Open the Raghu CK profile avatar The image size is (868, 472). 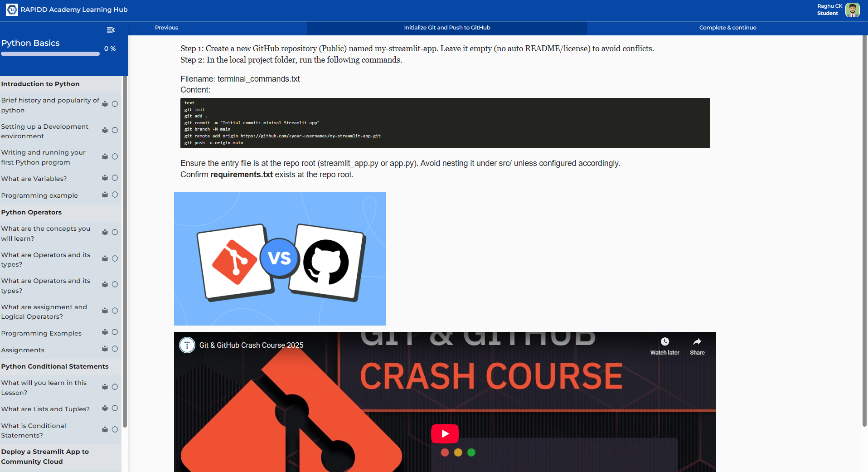[852, 10]
